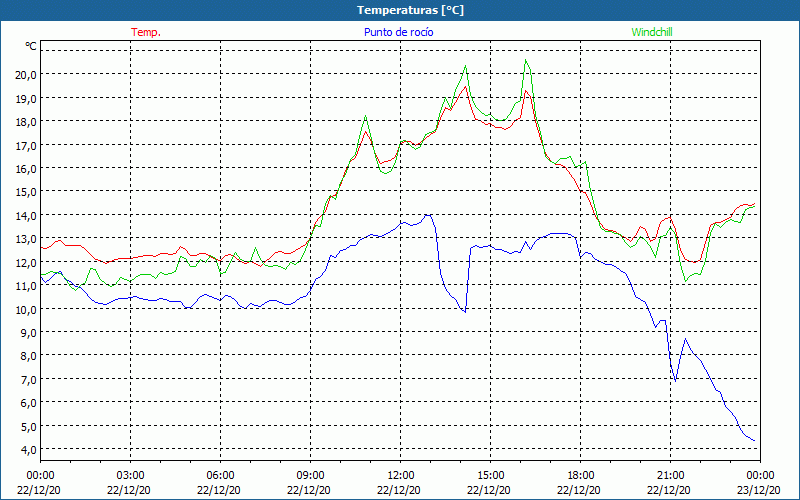Click the 09:00 time axis label
Image resolution: width=800 pixels, height=500 pixels.
pos(310,476)
